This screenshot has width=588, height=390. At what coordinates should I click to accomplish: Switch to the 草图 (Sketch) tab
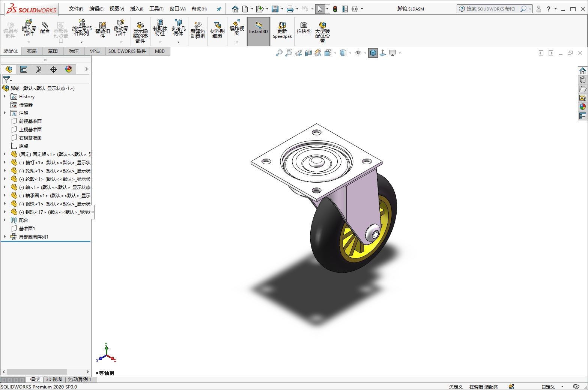tap(53, 51)
